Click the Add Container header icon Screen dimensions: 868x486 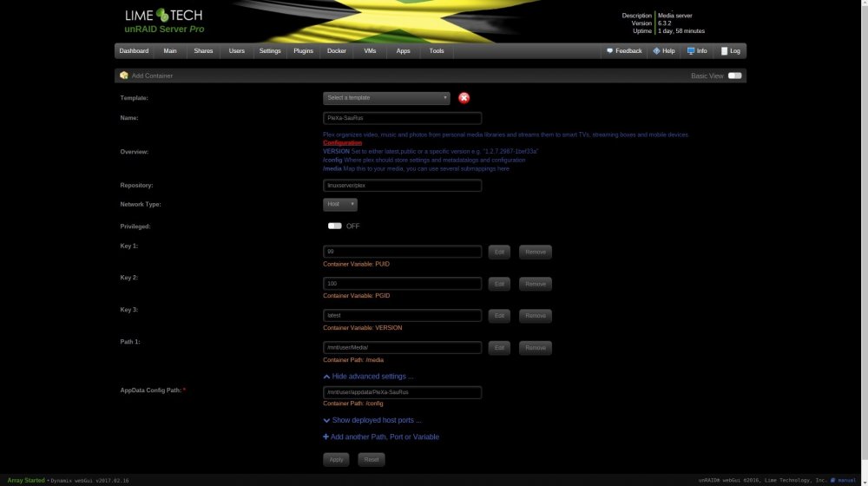(124, 76)
